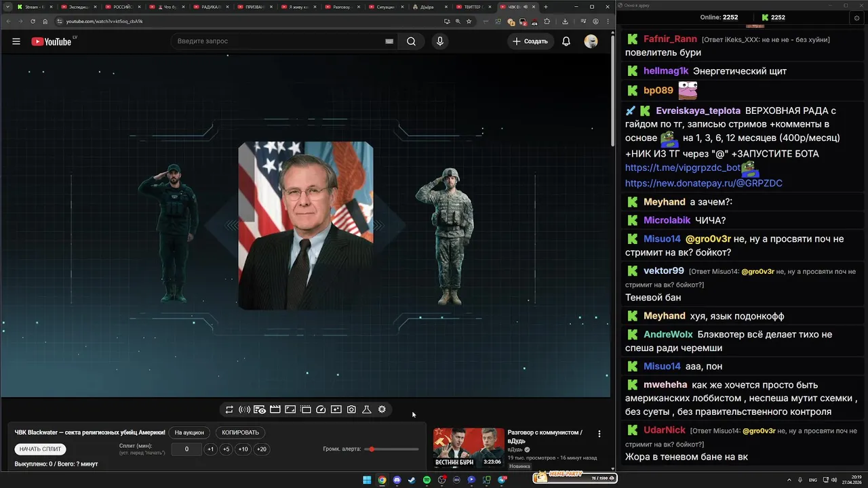Add five minutes with +5 button
The width and height of the screenshot is (868, 488).
pyautogui.click(x=226, y=449)
